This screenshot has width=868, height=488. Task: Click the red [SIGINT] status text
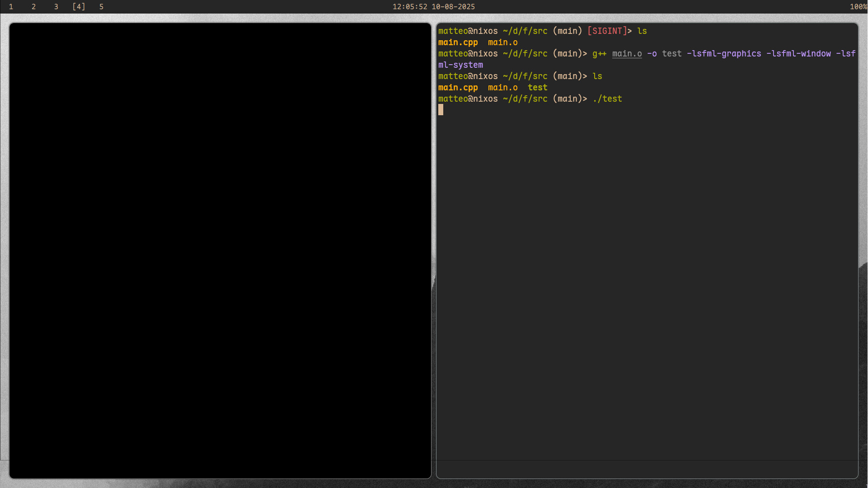pos(607,31)
